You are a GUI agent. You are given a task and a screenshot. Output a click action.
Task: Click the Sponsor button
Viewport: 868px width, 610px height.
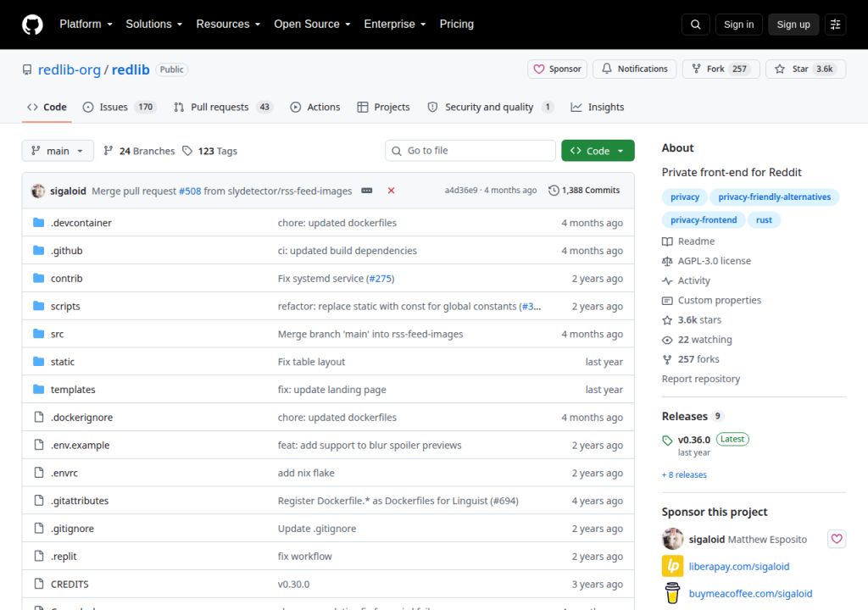[557, 69]
